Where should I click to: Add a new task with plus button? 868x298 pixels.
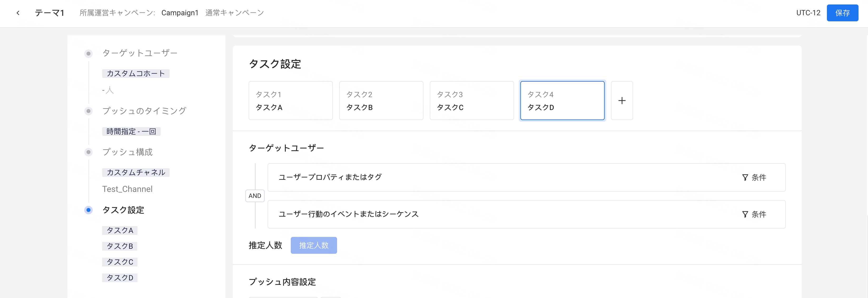(622, 100)
